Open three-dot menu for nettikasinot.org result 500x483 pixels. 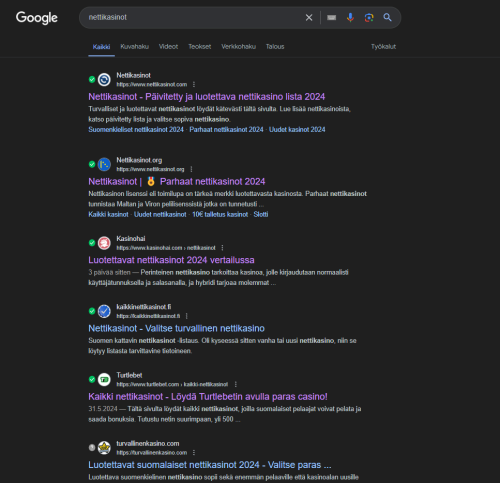[x=191, y=169]
